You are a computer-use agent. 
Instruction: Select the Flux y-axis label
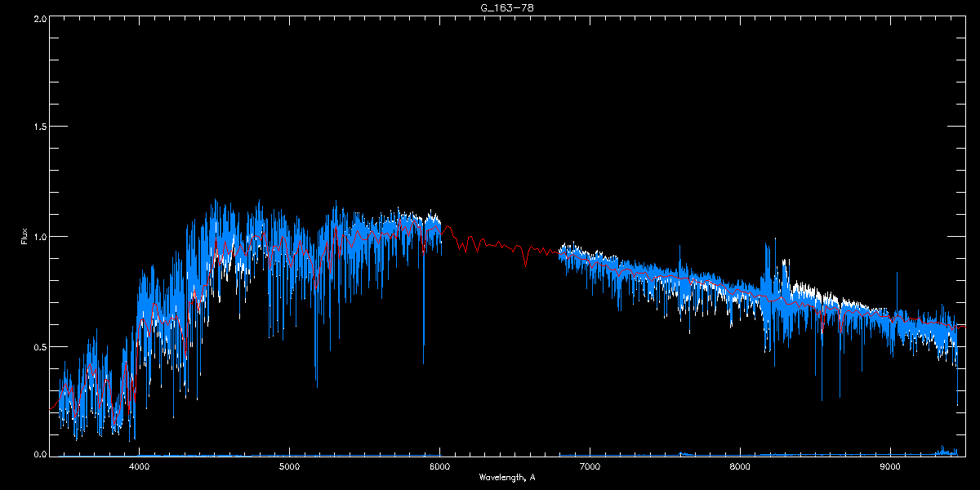(24, 237)
